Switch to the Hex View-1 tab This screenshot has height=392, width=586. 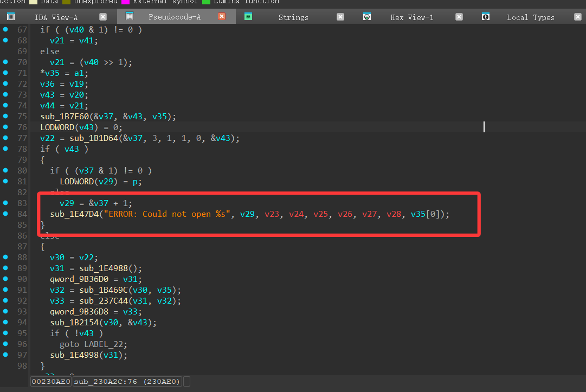point(412,17)
